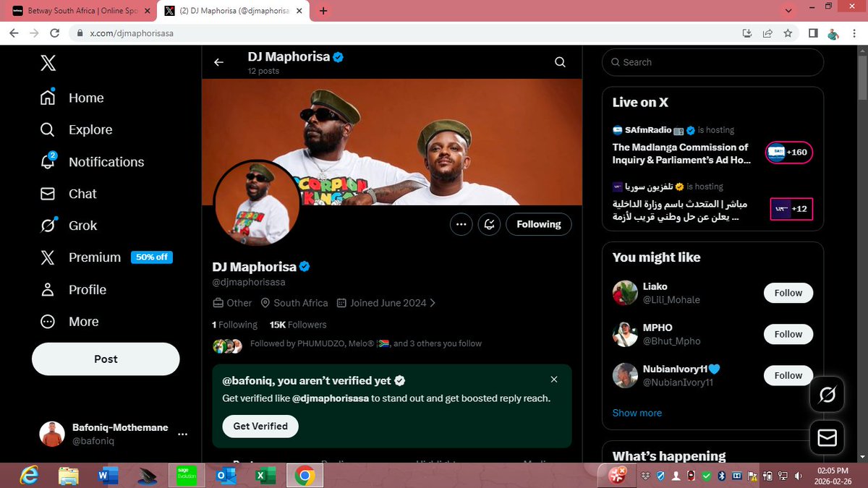Expand the Joined June 2024 chevron

pyautogui.click(x=433, y=303)
